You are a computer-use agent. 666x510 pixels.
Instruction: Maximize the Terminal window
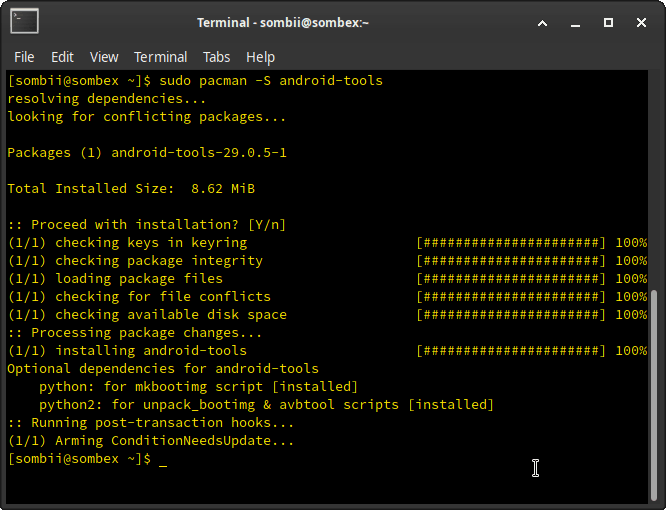608,22
